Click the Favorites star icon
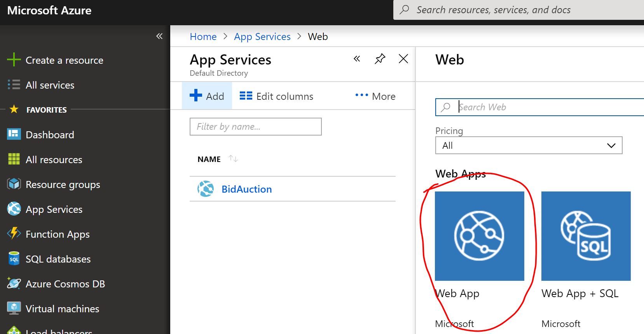Viewport: 644px width, 334px height. pos(14,109)
